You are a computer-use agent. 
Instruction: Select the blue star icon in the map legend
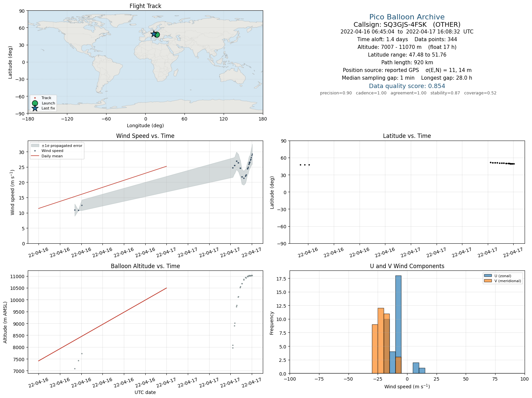pyautogui.click(x=35, y=108)
